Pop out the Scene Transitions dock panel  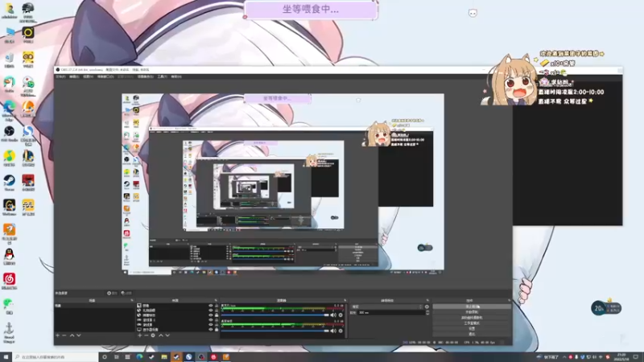click(x=427, y=300)
